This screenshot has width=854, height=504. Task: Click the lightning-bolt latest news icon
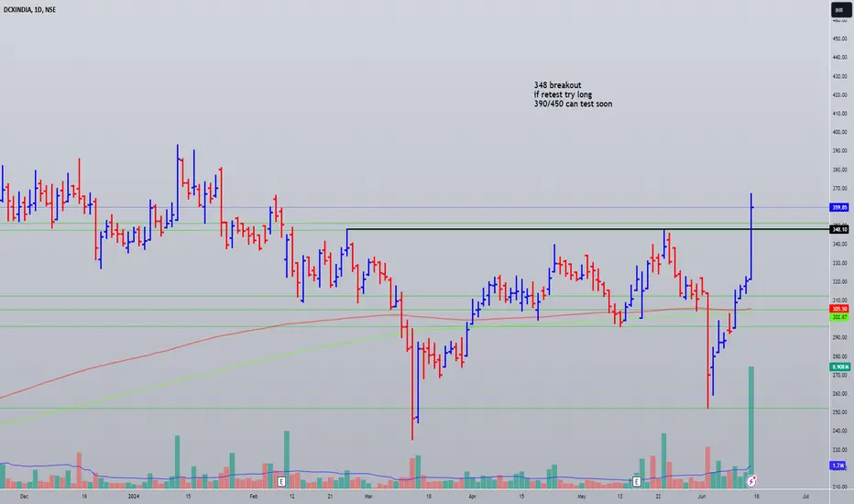coord(751,481)
